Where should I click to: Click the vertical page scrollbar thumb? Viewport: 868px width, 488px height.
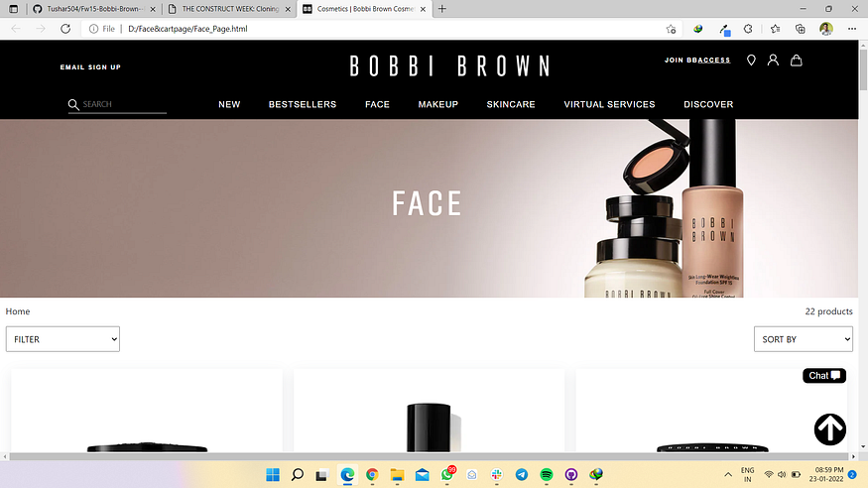tap(863, 71)
